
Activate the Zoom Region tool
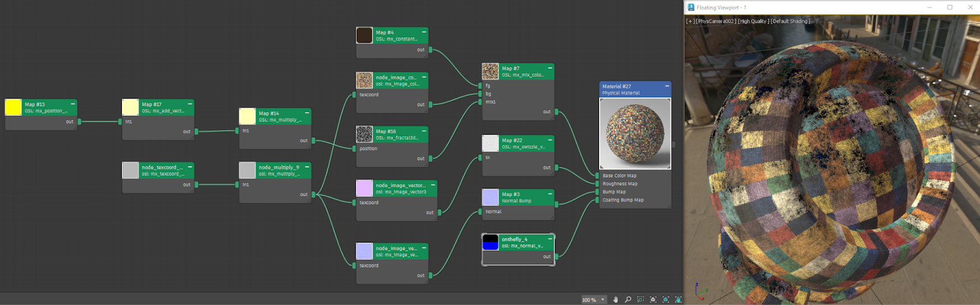(x=641, y=299)
